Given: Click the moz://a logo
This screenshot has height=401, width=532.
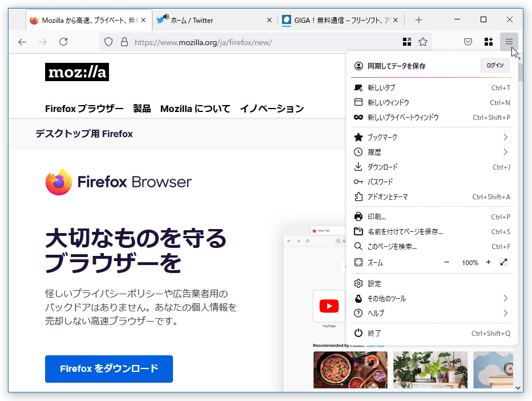Looking at the screenshot, I should 77,72.
